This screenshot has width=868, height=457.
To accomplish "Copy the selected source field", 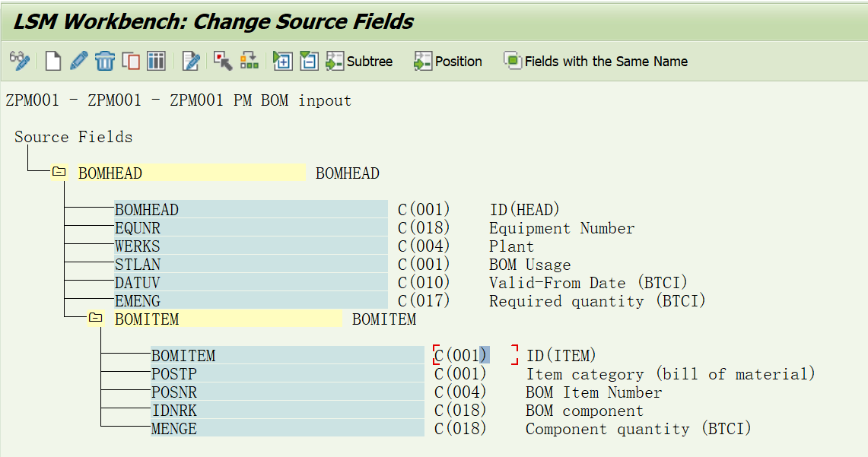I will 130,61.
